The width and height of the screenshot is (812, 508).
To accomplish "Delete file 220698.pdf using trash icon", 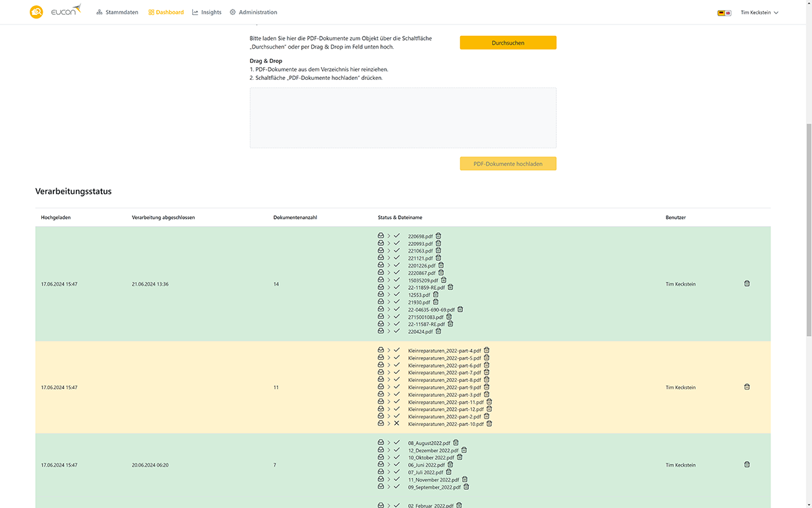I will pos(438,236).
